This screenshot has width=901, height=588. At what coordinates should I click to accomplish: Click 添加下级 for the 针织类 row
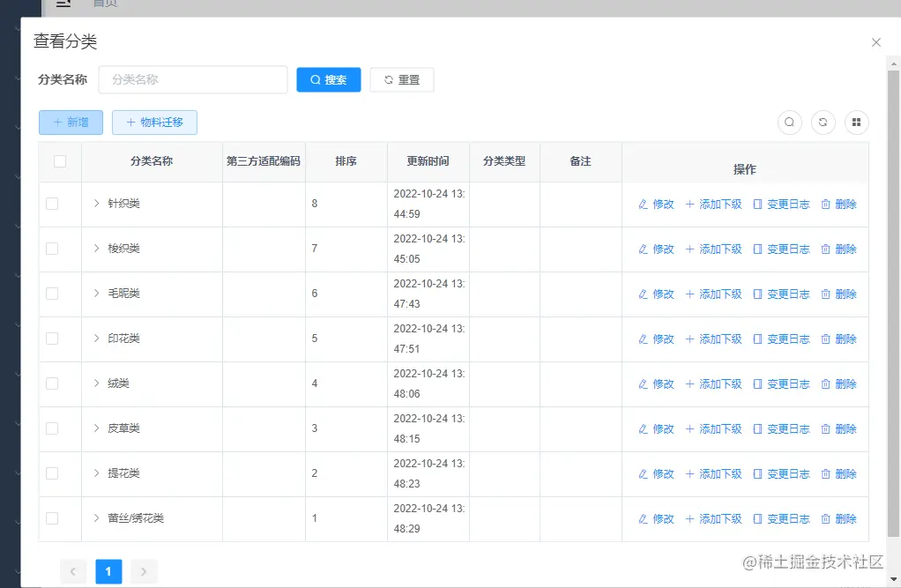pos(713,204)
